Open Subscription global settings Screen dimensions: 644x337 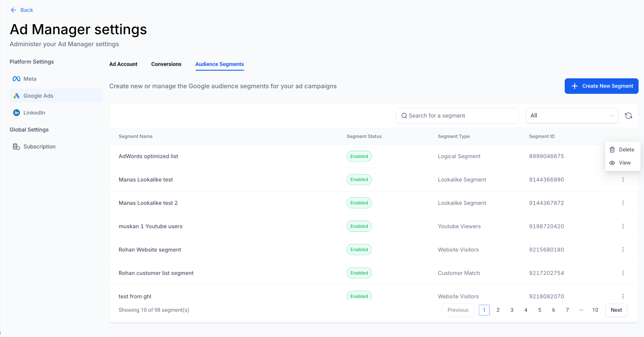39,146
